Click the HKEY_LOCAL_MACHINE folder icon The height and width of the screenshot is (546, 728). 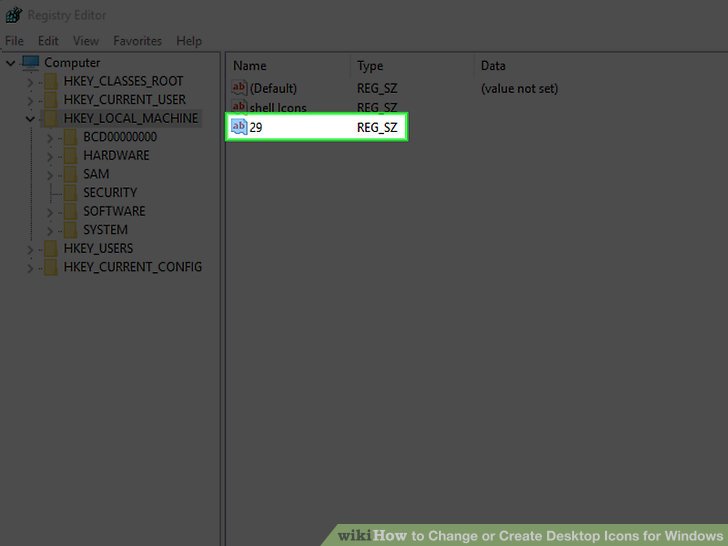pyautogui.click(x=51, y=118)
